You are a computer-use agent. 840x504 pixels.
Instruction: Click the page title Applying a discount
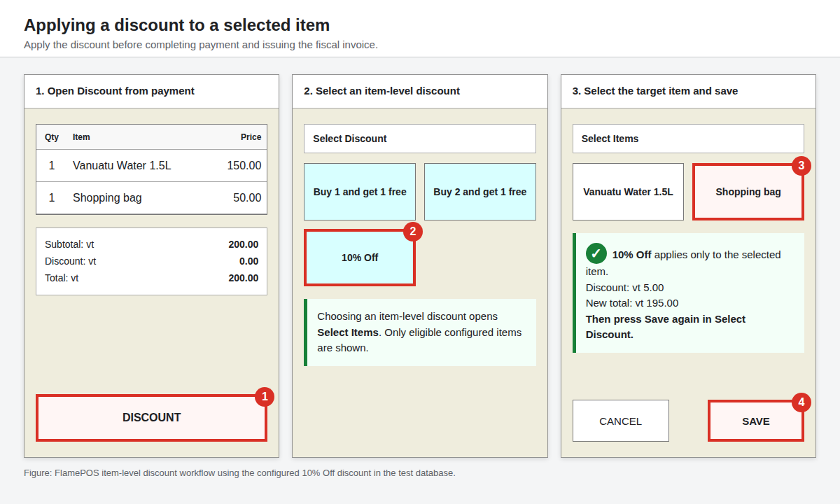point(176,25)
